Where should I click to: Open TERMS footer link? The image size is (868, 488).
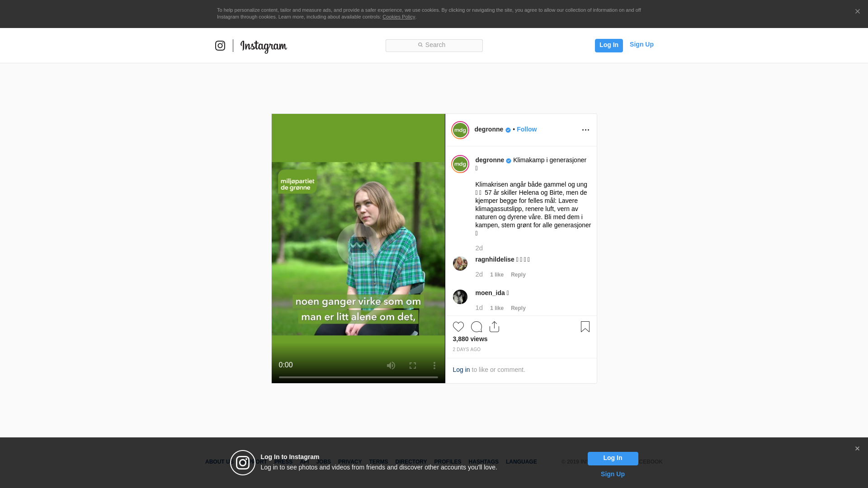[378, 462]
